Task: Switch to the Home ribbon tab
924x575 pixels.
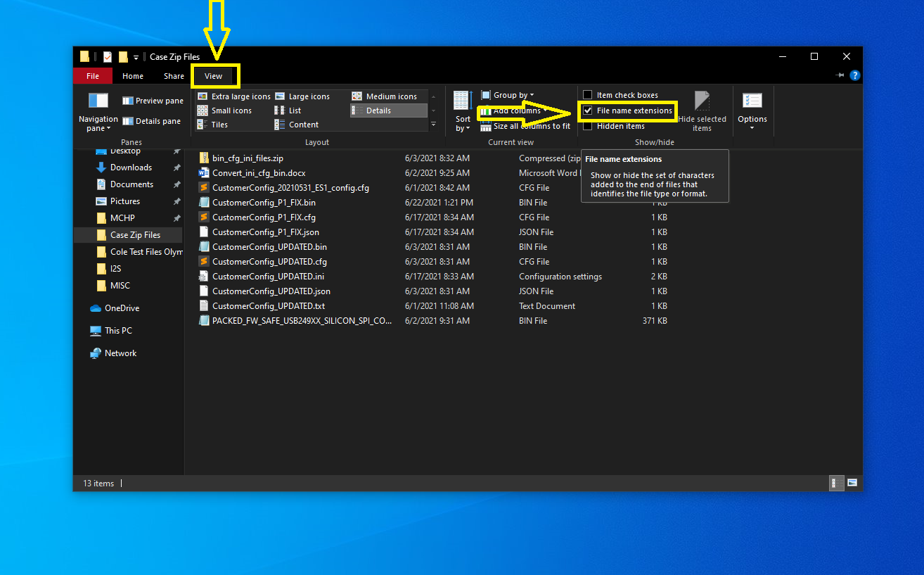Action: (133, 75)
